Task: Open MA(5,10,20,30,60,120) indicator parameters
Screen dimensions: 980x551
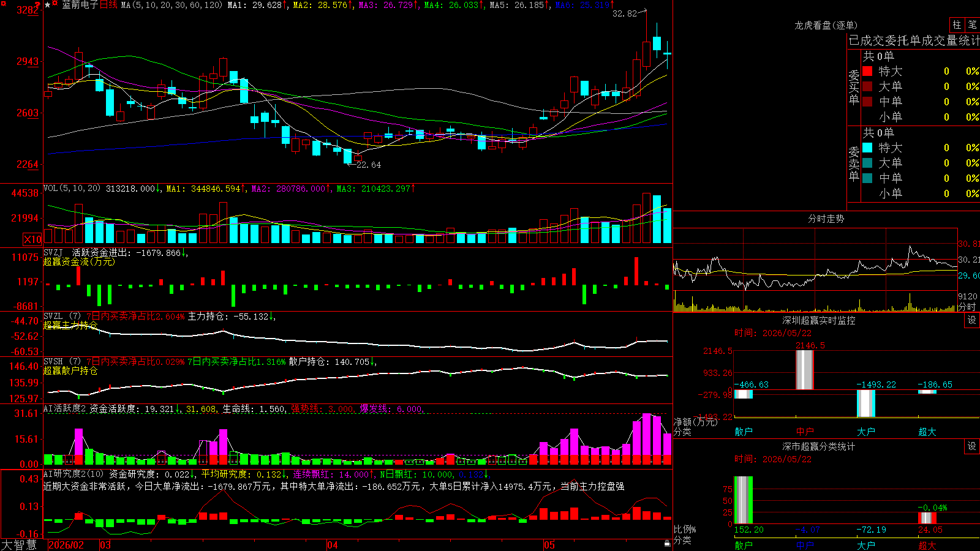Action: click(x=171, y=5)
